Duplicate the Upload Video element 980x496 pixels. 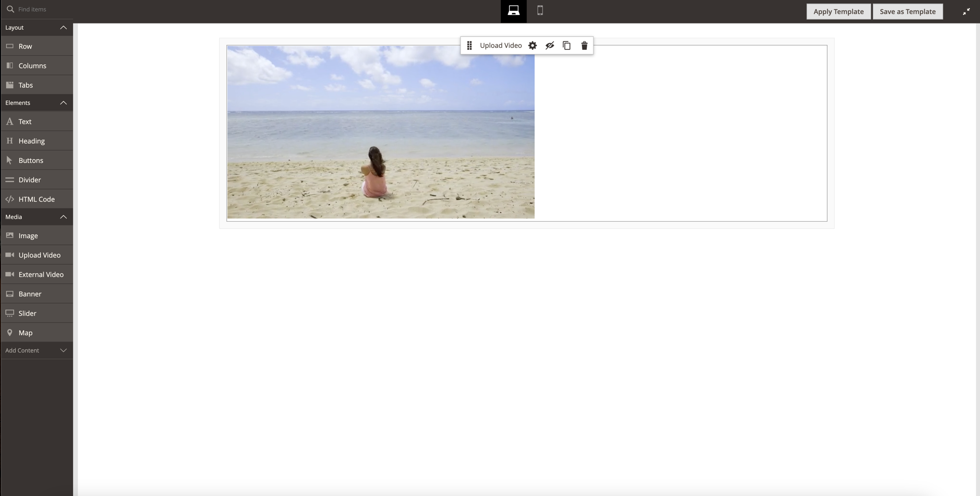[x=567, y=46]
